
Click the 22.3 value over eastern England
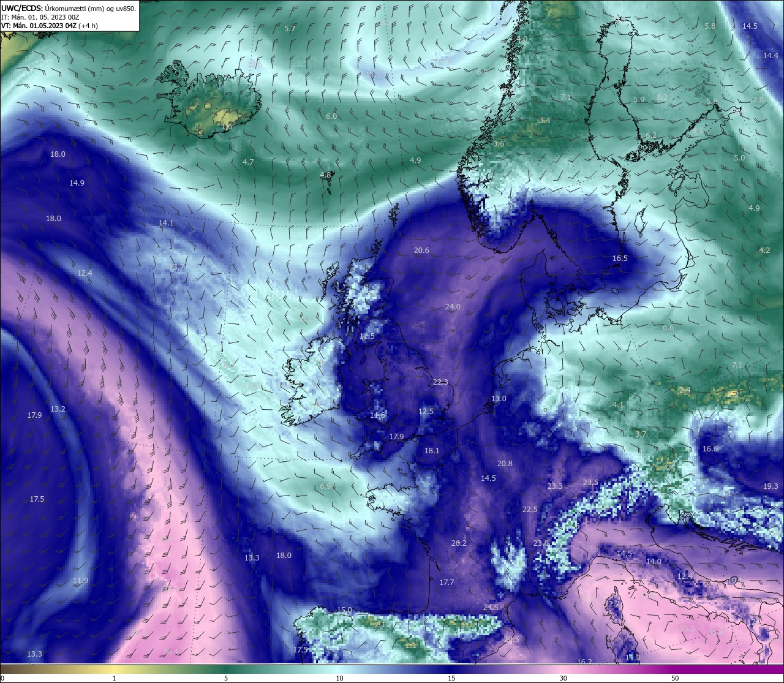(x=440, y=382)
